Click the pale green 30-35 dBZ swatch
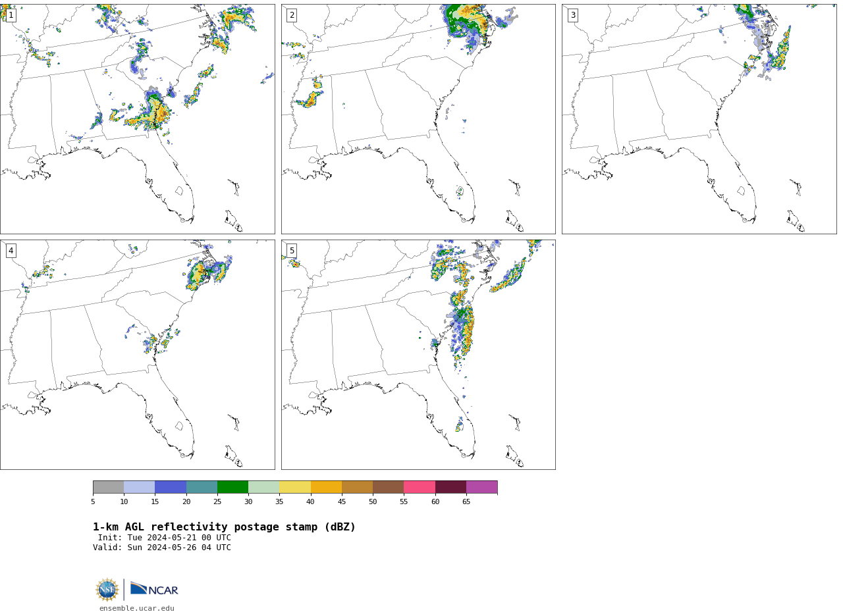 [x=263, y=487]
